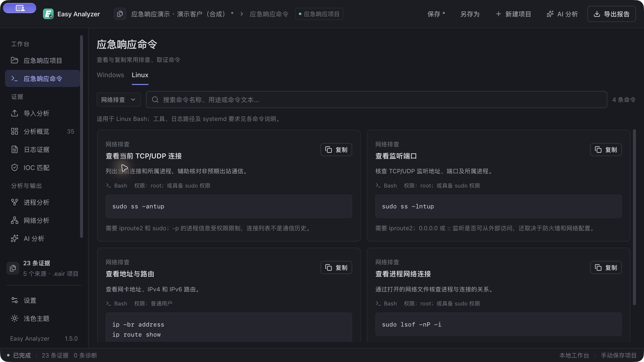
Task: Click the sudo ss -antup code block
Action: pos(229,206)
